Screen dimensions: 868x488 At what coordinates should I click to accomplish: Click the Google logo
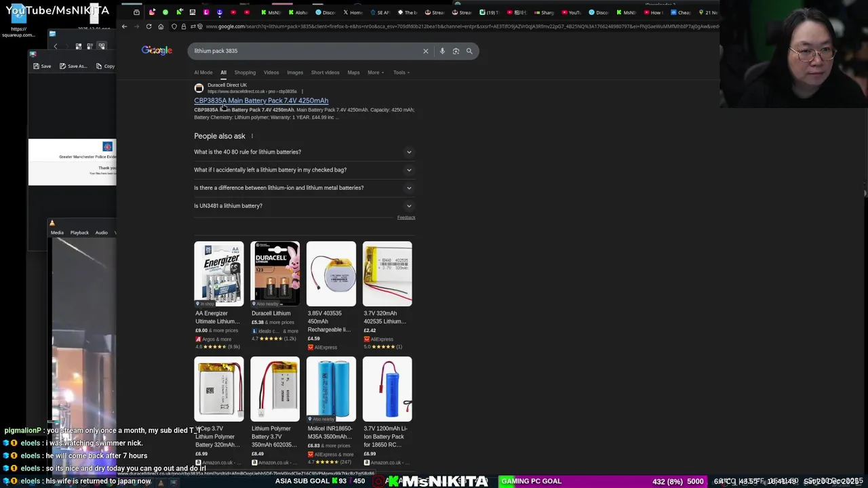(157, 51)
